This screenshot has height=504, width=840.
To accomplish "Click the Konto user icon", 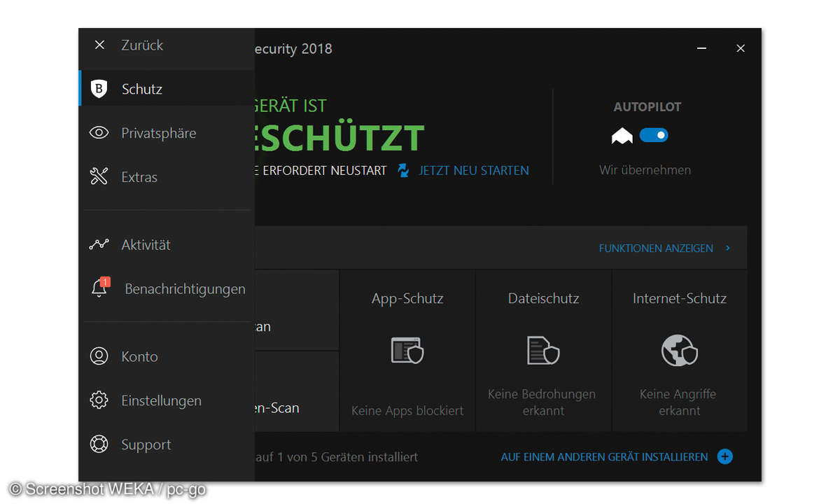I will click(x=99, y=356).
